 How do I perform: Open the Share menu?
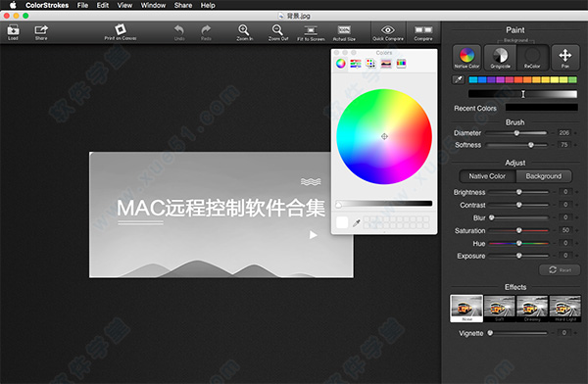coord(183,5)
